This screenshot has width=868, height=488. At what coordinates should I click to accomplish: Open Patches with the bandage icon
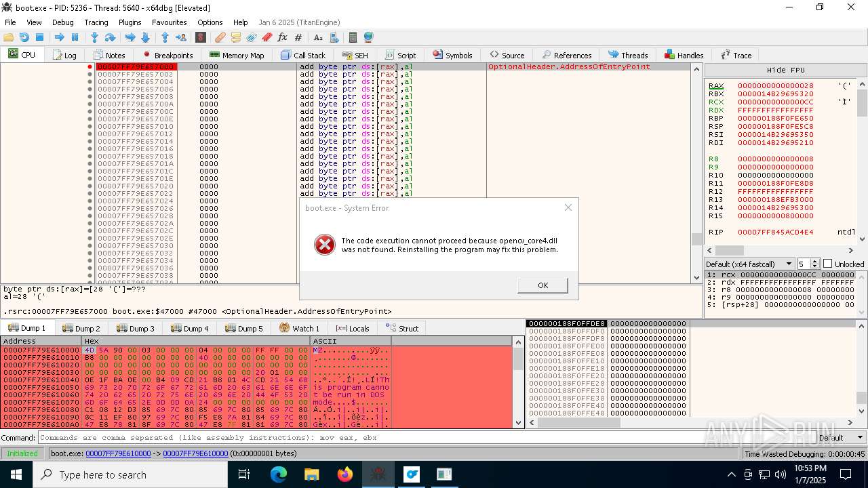click(220, 37)
